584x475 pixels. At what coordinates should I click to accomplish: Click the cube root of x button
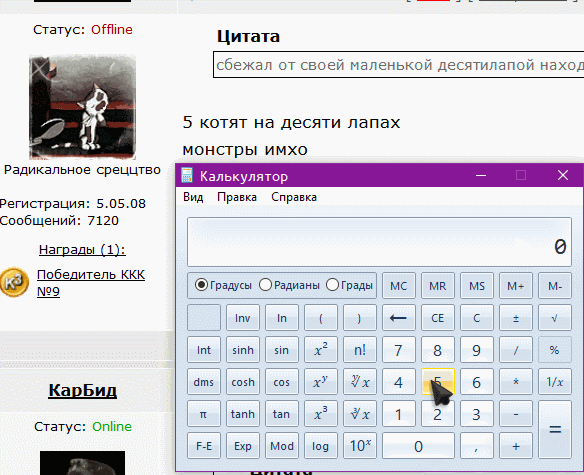(360, 414)
